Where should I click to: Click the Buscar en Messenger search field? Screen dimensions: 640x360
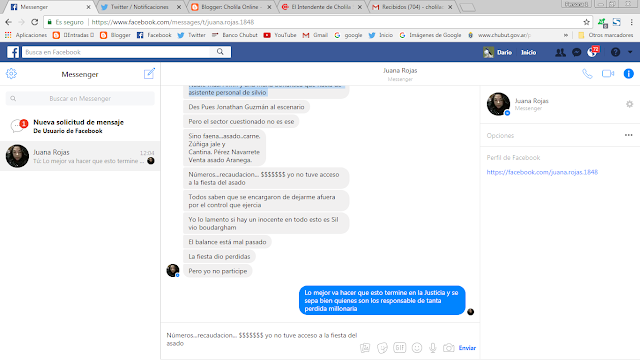click(80, 98)
